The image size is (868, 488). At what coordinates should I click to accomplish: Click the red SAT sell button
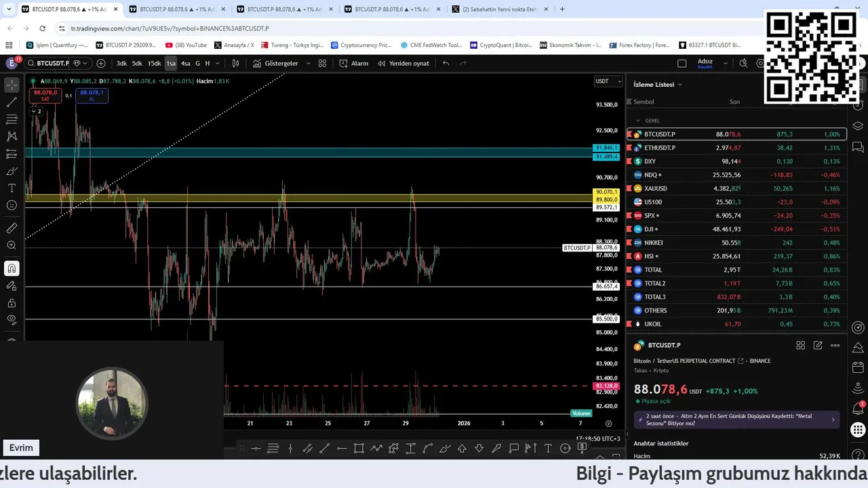45,96
